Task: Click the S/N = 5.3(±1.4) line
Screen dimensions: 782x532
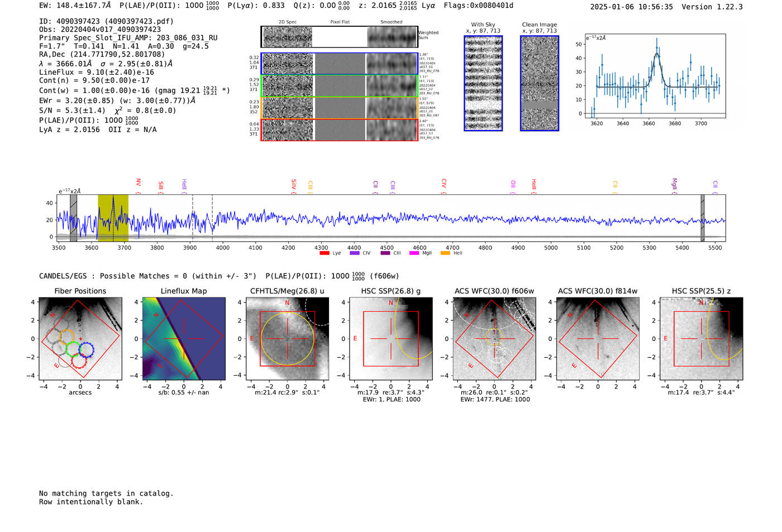Action: [108, 110]
